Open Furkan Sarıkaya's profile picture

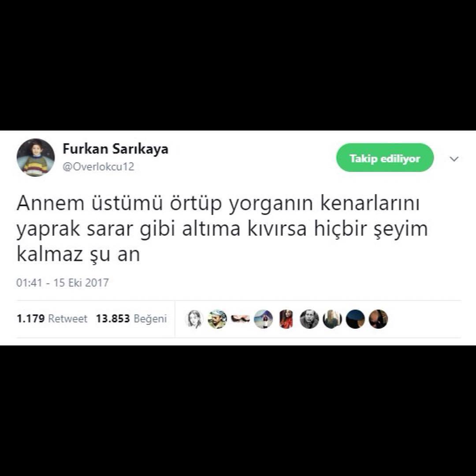(36, 157)
